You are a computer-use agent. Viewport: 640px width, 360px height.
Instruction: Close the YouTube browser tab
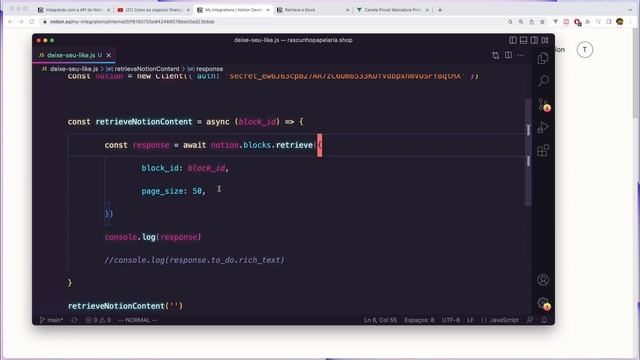point(188,10)
